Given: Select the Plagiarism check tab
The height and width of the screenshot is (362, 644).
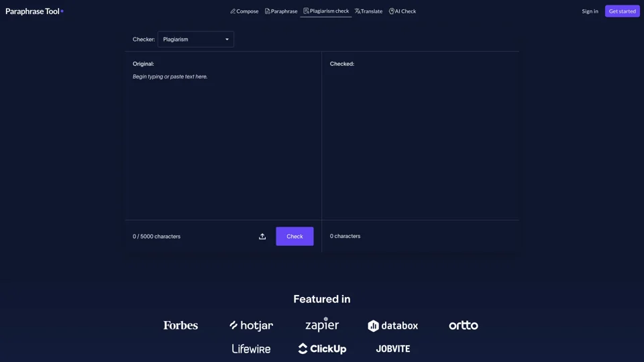Looking at the screenshot, I should [326, 11].
